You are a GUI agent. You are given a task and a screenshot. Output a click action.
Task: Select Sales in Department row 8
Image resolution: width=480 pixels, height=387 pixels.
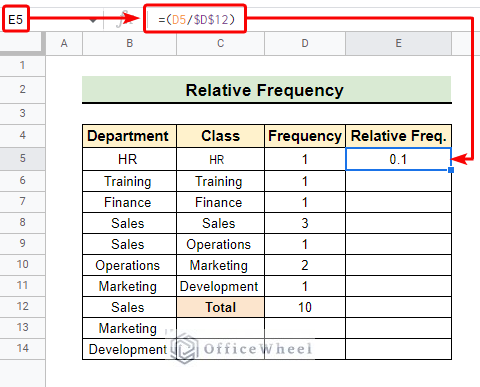[x=129, y=223]
